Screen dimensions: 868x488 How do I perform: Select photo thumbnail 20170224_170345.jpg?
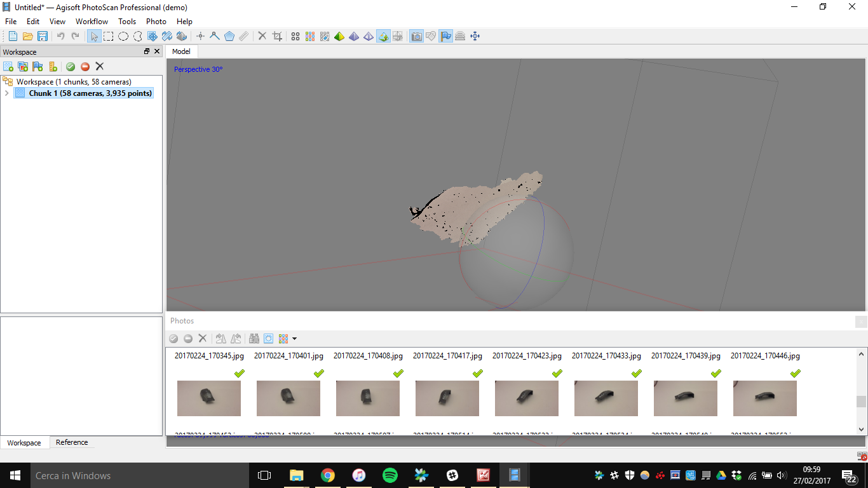[209, 398]
